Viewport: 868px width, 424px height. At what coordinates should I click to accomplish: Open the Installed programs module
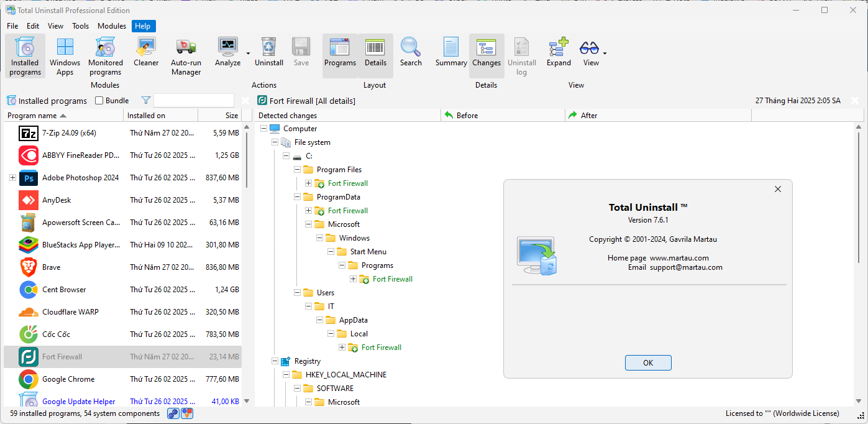(25, 56)
